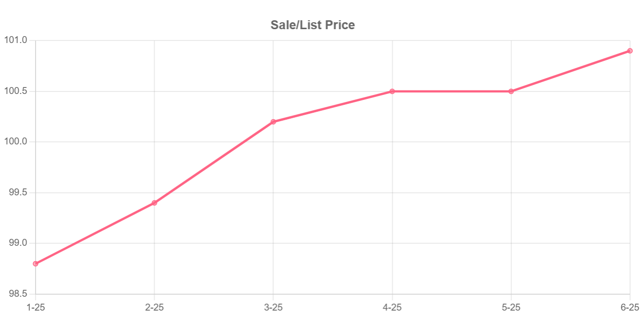This screenshot has width=644, height=318.
Task: Click the 4-25 axis label
Action: tap(392, 308)
